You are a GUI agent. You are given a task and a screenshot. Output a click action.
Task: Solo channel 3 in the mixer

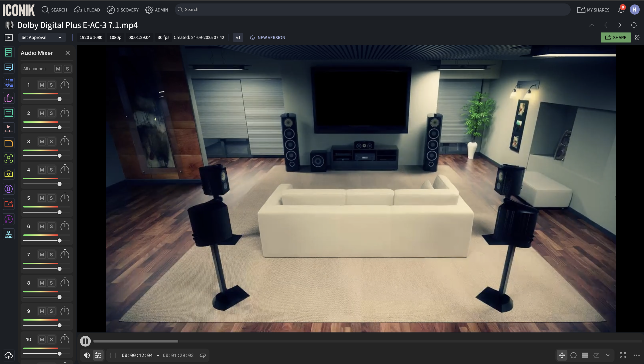[x=51, y=142]
